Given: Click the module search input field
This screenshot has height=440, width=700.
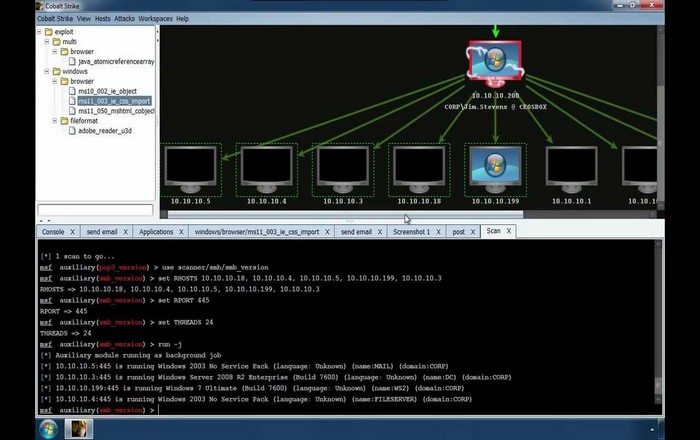Looking at the screenshot, I should (95, 209).
